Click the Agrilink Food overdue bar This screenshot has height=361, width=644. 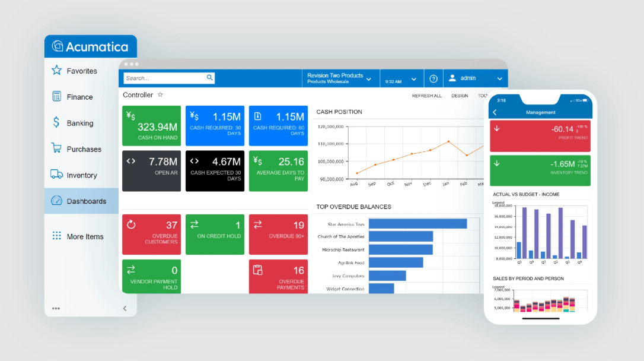coord(396,262)
